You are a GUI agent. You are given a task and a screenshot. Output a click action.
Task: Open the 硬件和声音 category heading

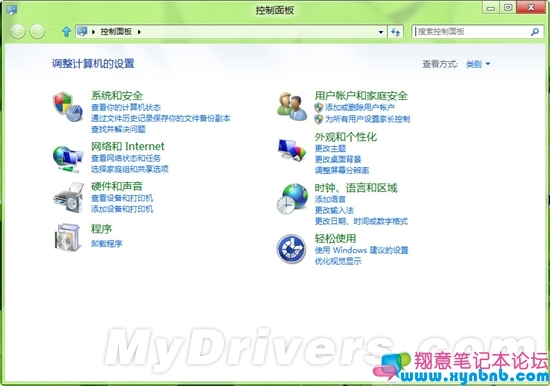(117, 186)
